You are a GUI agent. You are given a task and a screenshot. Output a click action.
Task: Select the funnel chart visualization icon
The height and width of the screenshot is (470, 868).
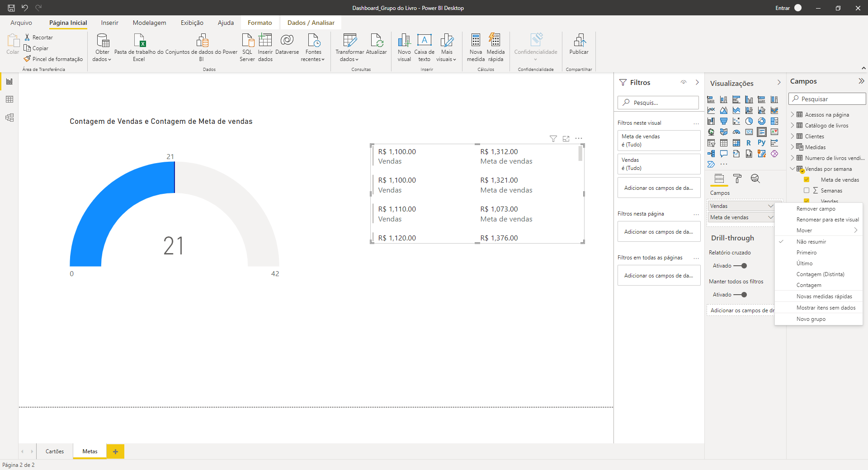click(724, 121)
